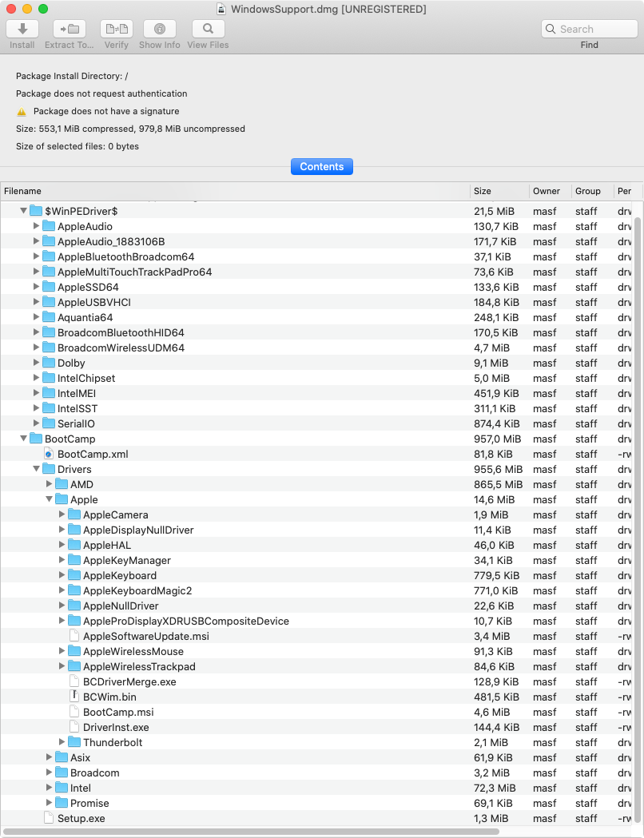644x838 pixels.
Task: Select the AppleKeyboardMagic2 row
Action: (316, 590)
